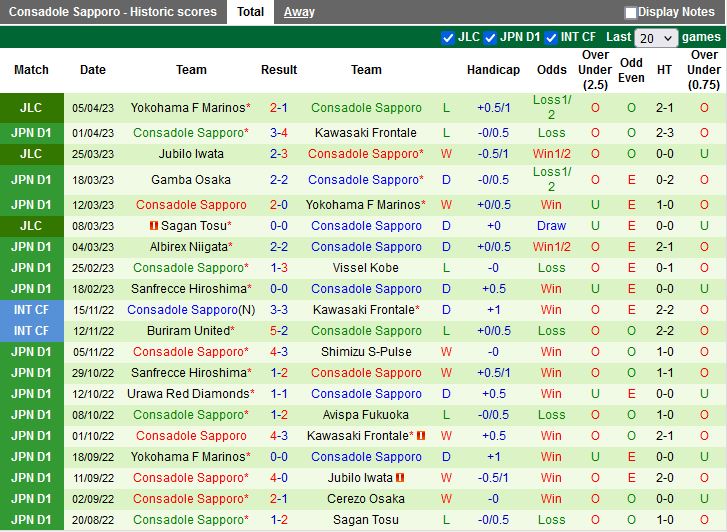Click the Date column header
Image resolution: width=727 pixels, height=532 pixels.
[x=93, y=70]
